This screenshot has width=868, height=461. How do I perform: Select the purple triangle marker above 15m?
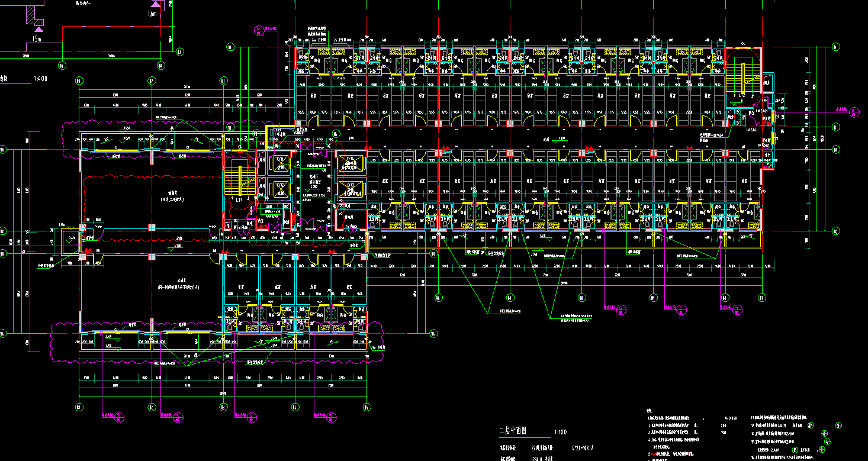point(38,28)
